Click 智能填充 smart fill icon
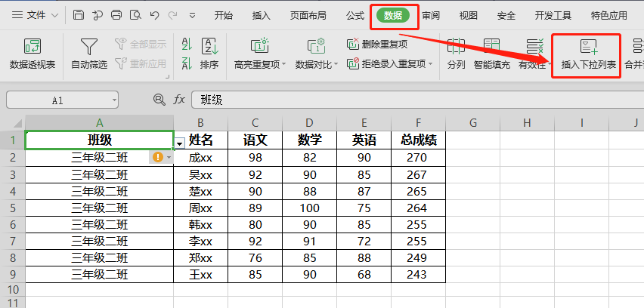The image size is (644, 308). (491, 53)
